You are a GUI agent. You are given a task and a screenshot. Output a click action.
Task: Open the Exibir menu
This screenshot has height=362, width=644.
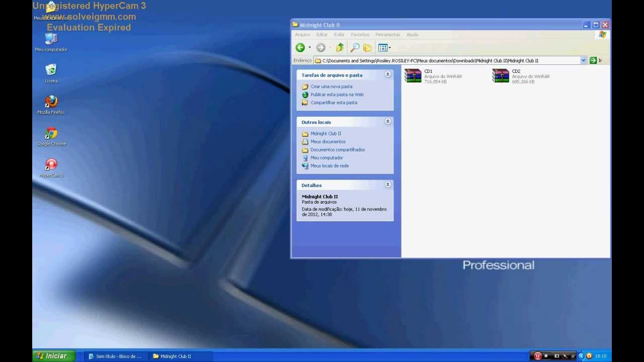(339, 35)
